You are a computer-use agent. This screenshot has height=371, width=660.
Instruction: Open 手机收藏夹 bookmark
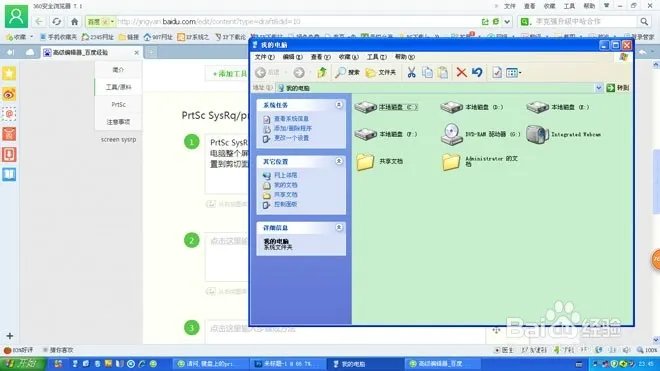pos(59,37)
